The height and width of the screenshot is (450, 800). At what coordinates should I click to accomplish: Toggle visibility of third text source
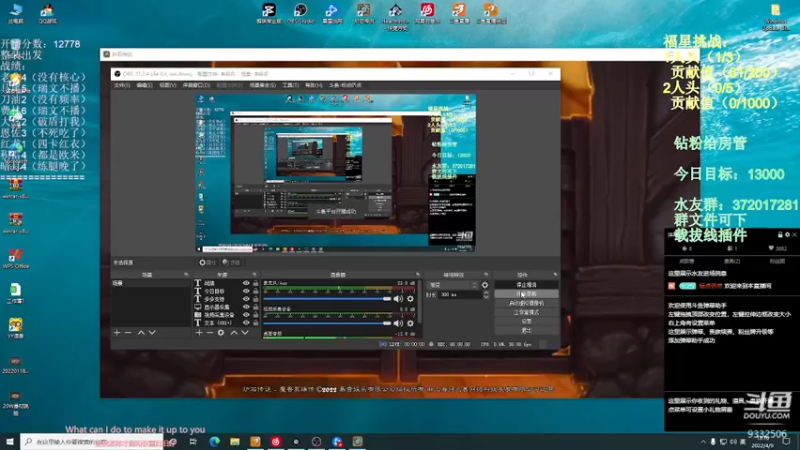[246, 299]
